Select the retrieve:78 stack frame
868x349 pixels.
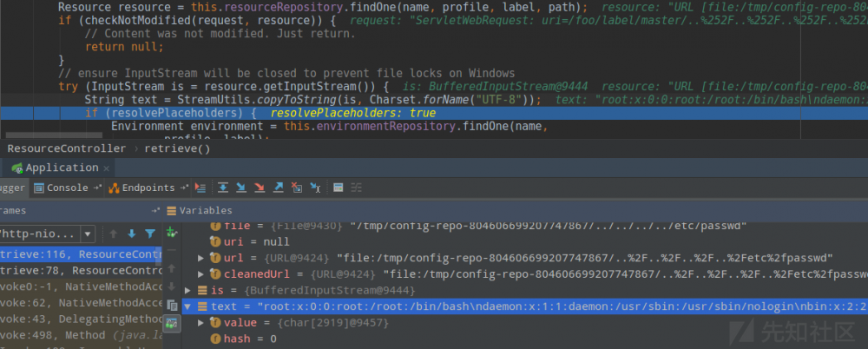pos(81,270)
